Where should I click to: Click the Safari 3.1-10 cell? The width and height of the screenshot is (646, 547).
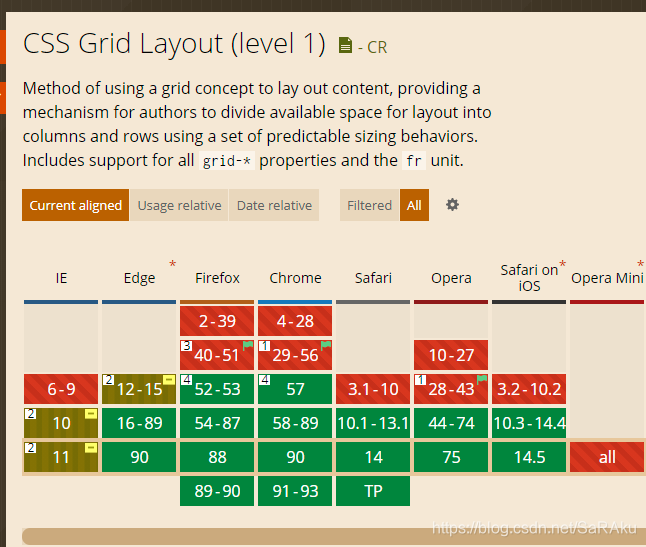tap(373, 389)
